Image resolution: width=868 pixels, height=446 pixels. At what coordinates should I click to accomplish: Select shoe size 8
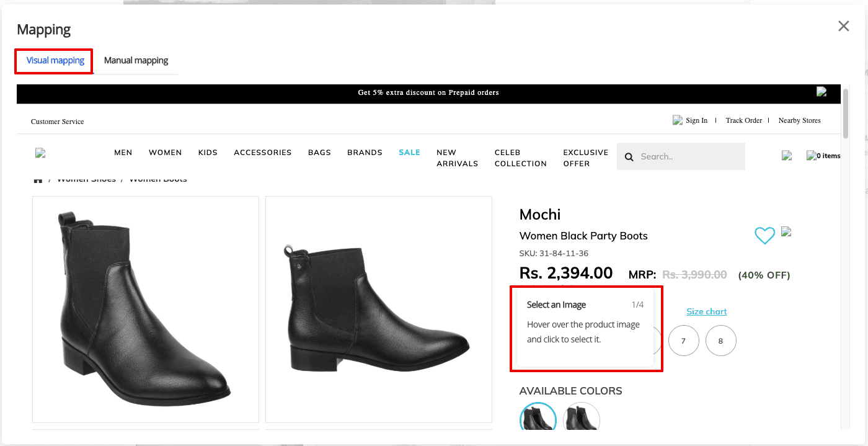(720, 341)
